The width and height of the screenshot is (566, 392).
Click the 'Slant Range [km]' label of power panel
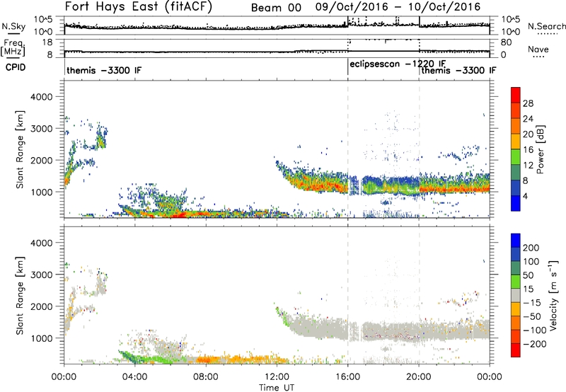pyautogui.click(x=20, y=149)
